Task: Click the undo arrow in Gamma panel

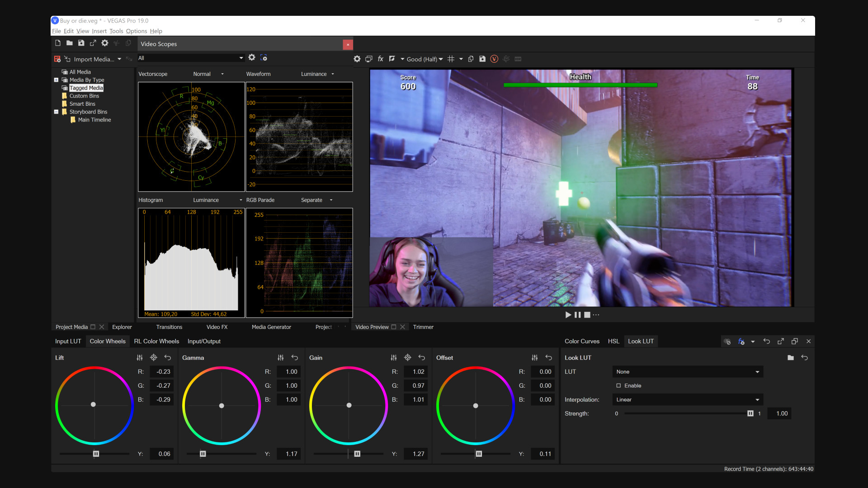Action: coord(295,357)
